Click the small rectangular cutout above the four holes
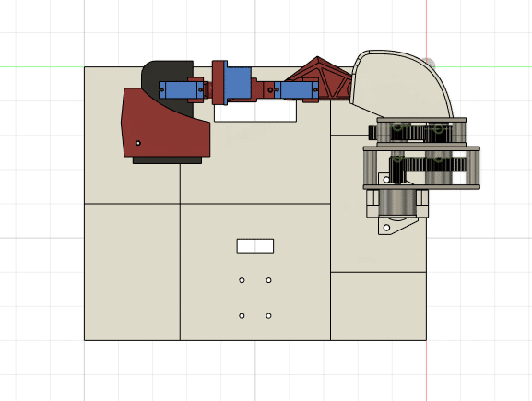This screenshot has height=401, width=532. [x=255, y=245]
